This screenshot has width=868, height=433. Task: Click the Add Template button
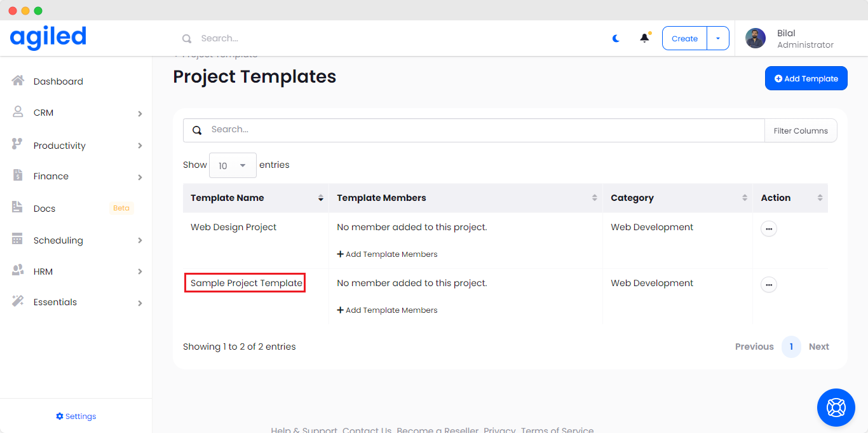(x=806, y=78)
